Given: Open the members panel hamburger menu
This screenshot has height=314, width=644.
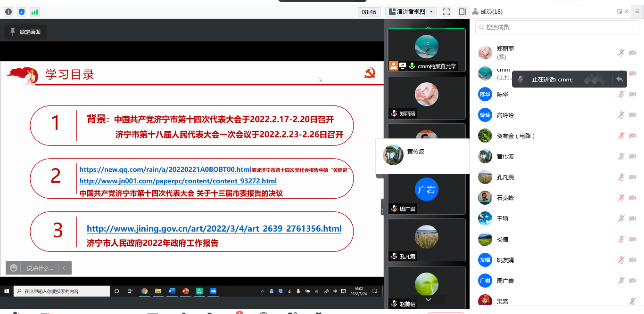Looking at the screenshot, I should click(637, 12).
